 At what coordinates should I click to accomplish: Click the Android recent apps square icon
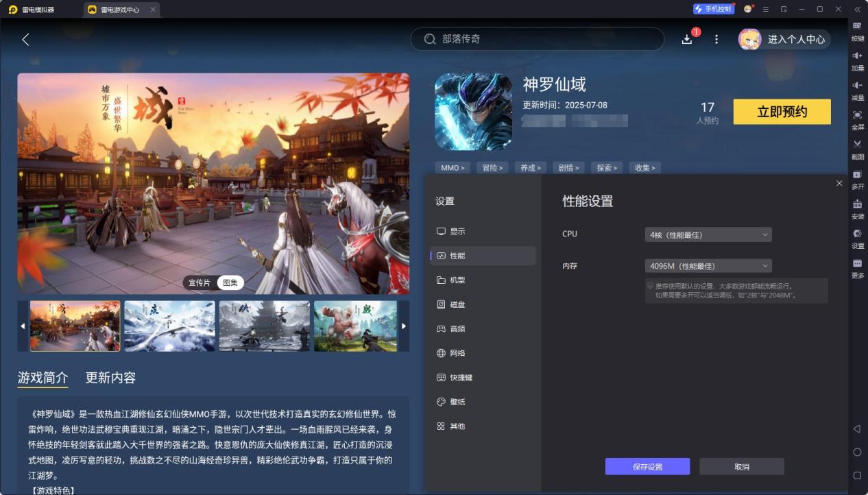pyautogui.click(x=857, y=475)
